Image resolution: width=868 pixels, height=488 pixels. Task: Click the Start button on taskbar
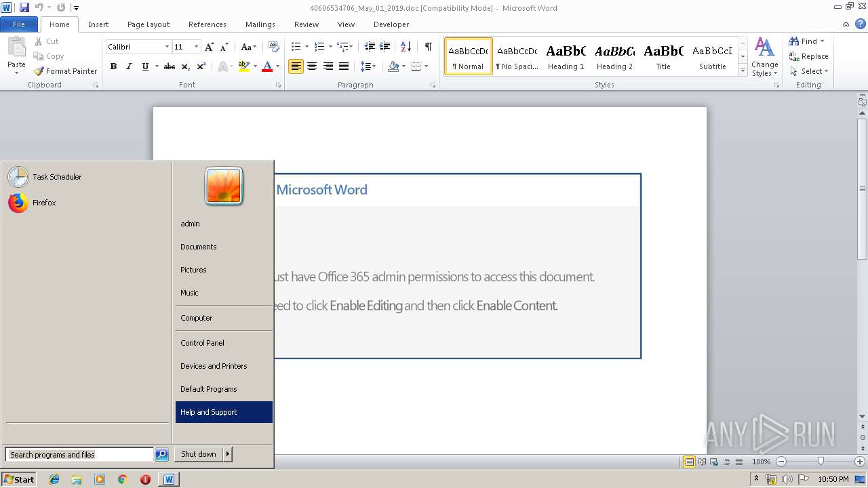click(19, 479)
